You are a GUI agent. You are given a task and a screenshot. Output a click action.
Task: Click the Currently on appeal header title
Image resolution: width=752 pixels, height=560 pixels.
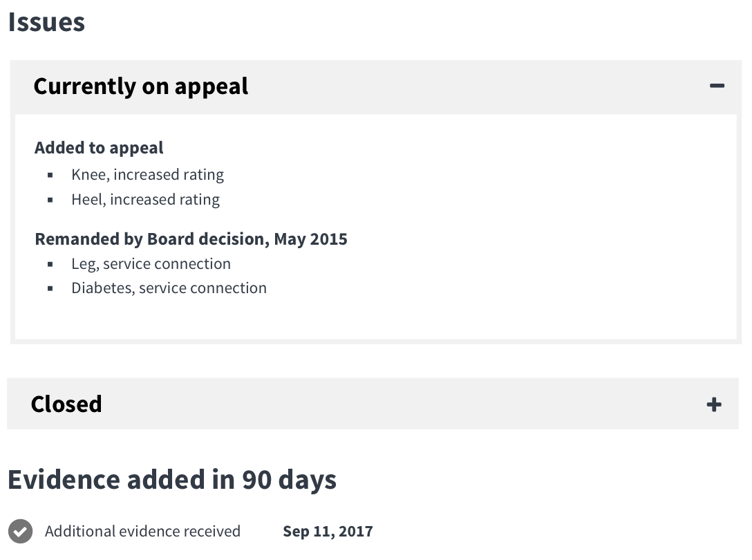141,87
